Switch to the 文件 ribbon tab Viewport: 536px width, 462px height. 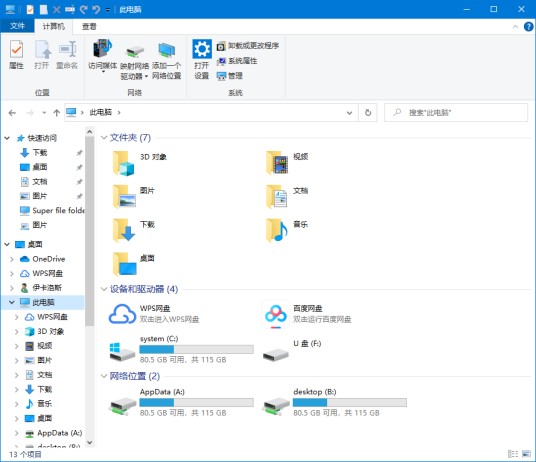click(x=17, y=26)
